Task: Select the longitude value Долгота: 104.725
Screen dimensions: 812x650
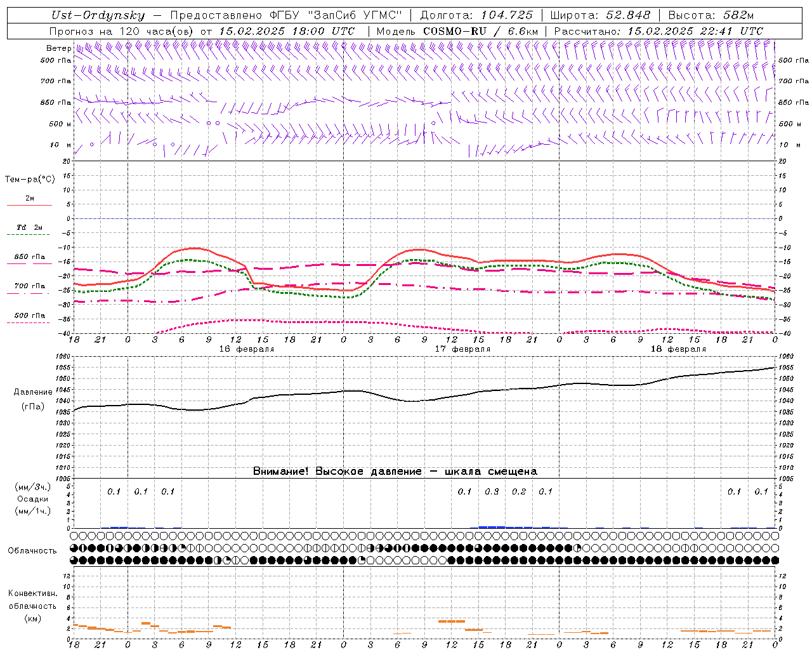Action: click(476, 16)
